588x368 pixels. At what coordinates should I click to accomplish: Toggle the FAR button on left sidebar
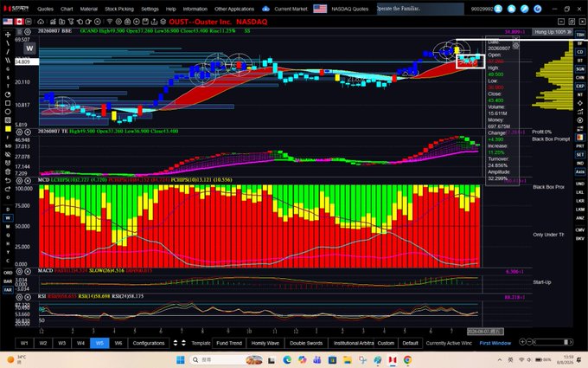[x=8, y=289]
